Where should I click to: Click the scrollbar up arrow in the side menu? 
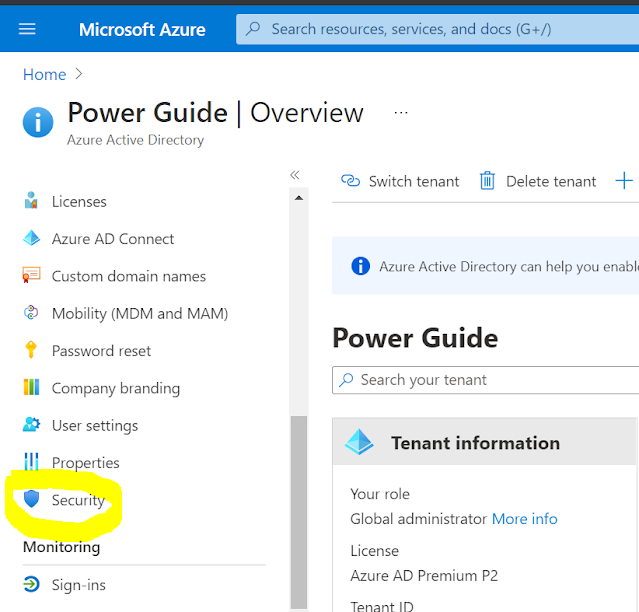click(x=299, y=198)
